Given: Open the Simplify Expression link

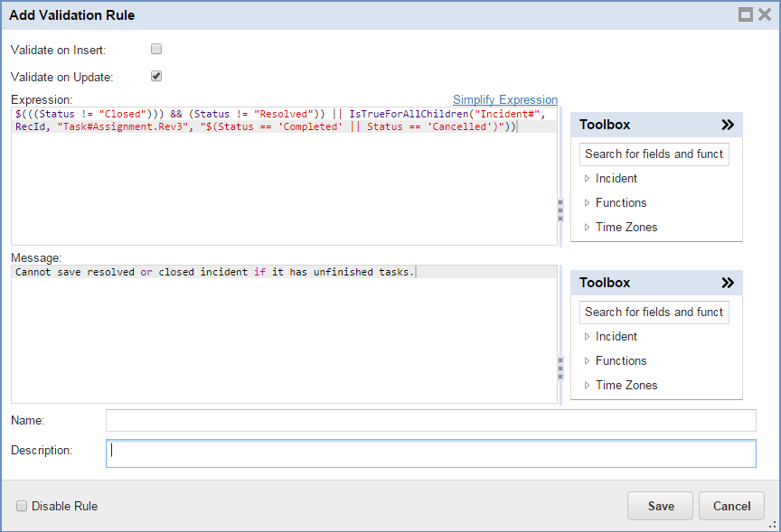Looking at the screenshot, I should [505, 99].
